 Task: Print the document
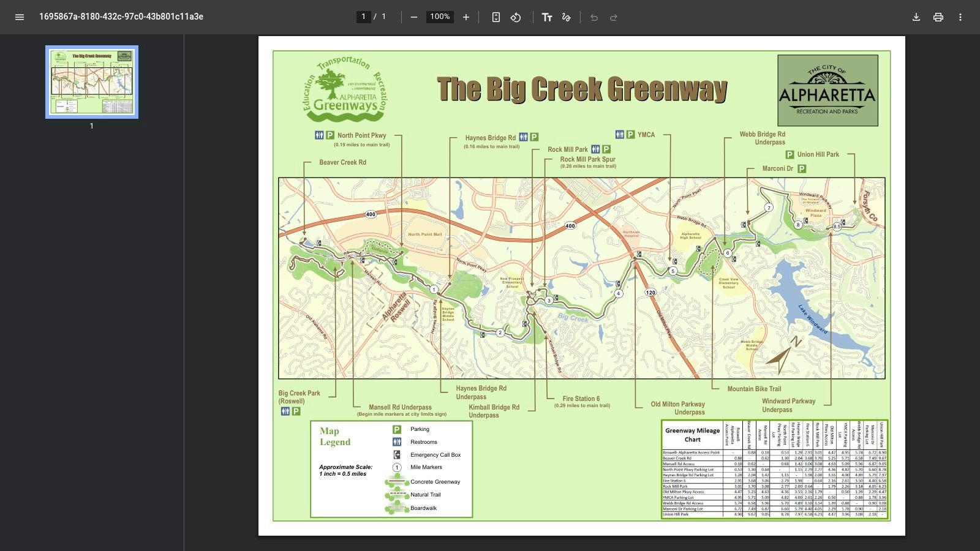click(938, 17)
